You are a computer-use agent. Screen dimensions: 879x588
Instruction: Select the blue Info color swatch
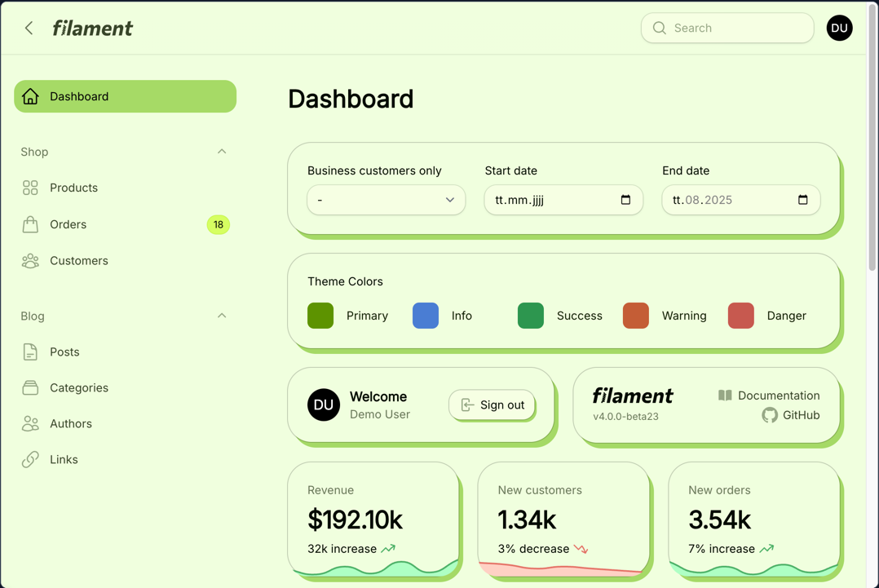426,316
